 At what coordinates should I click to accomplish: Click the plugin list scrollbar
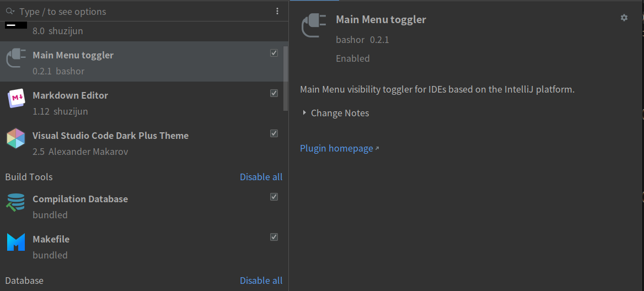coord(286,78)
